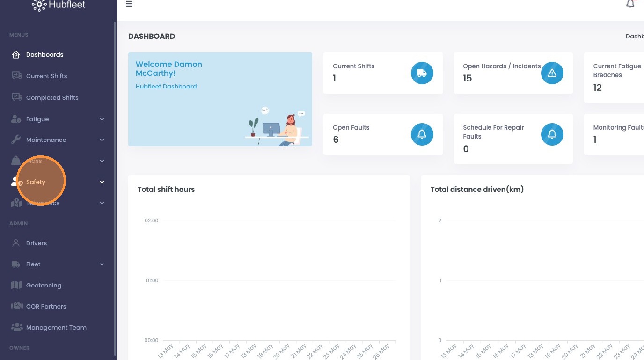Open Management Team menu item
Viewport: 644px width, 360px height.
57,328
